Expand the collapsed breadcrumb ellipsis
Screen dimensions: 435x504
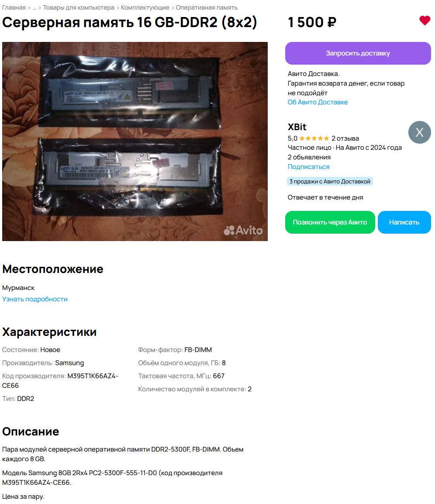(35, 8)
